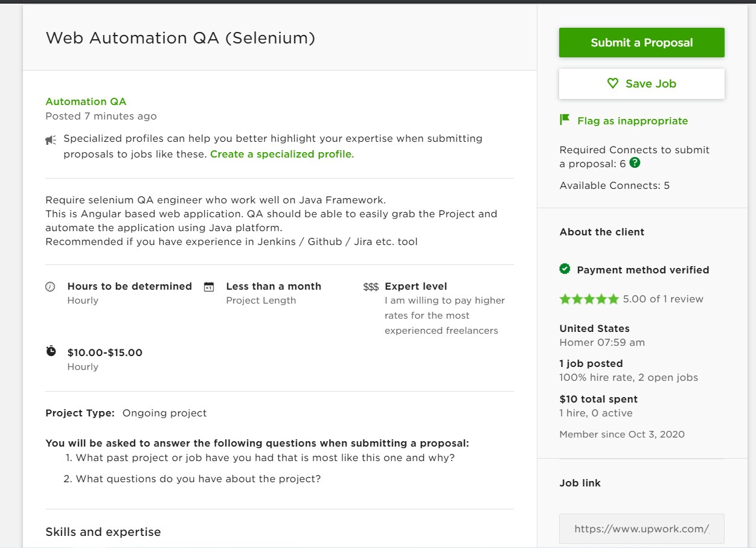
Task: Click the $$$ Expert level symbol
Action: click(x=371, y=287)
